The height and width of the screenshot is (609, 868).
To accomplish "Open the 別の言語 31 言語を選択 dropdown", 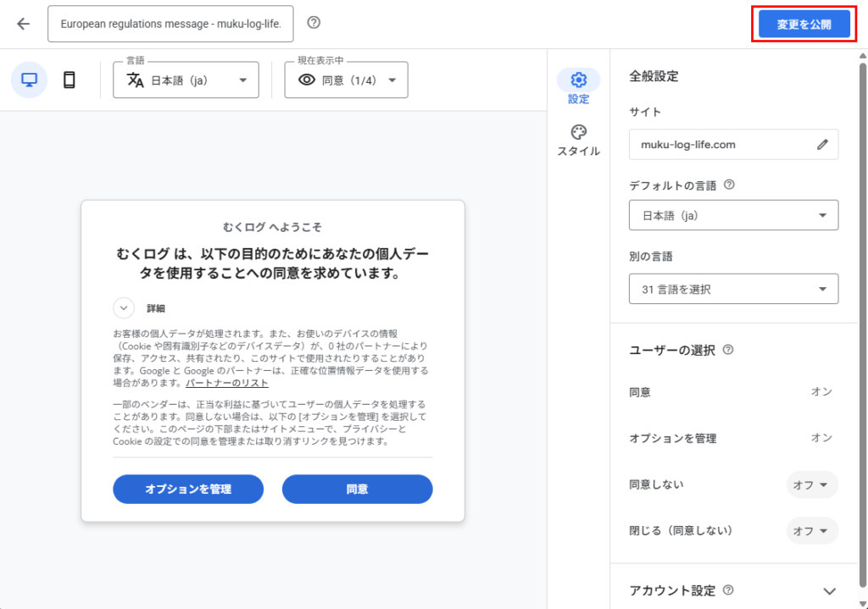I will point(733,289).
